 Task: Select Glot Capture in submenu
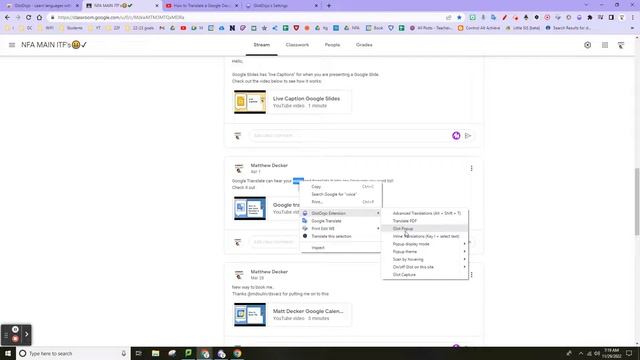click(x=425, y=275)
